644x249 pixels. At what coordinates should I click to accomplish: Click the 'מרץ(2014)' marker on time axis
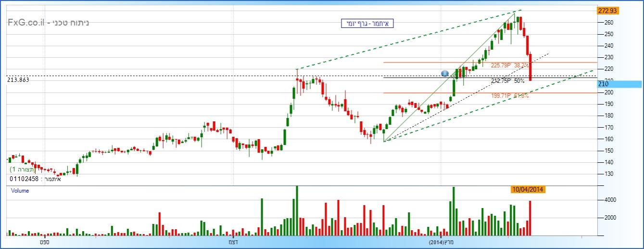point(441,243)
